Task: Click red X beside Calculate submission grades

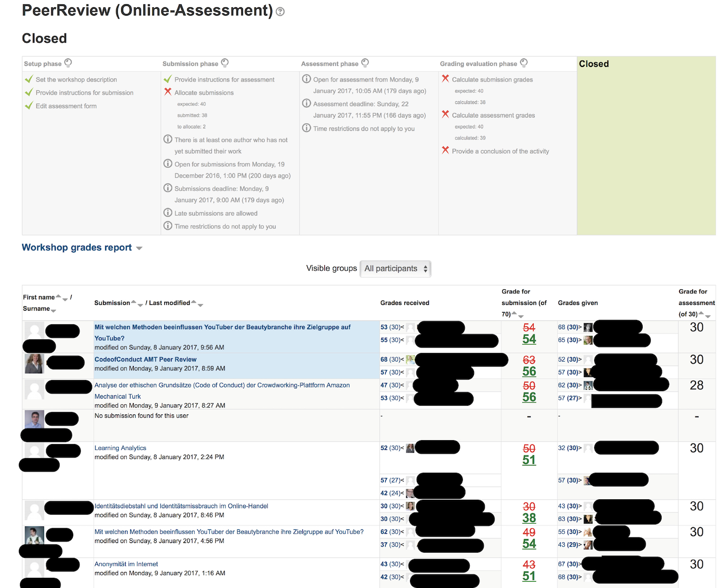Action: [x=445, y=78]
